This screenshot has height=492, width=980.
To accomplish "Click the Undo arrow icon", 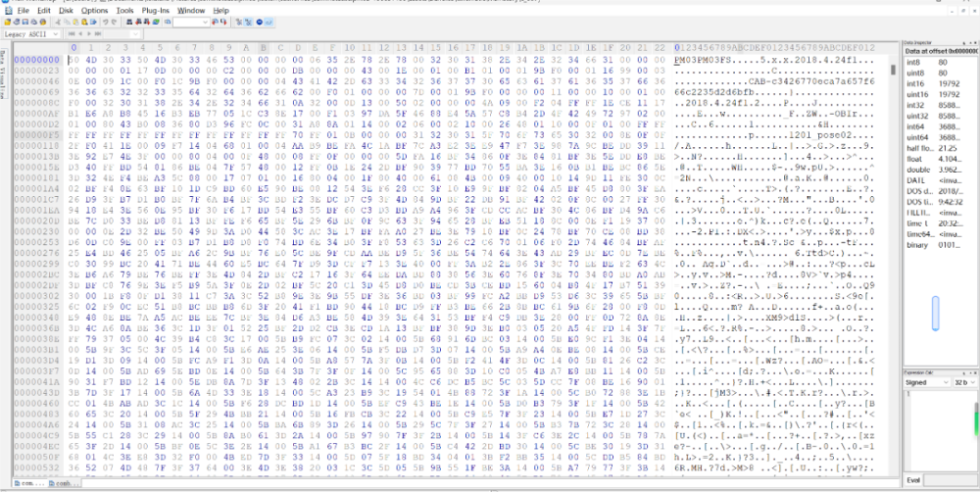I will (x=106, y=21).
